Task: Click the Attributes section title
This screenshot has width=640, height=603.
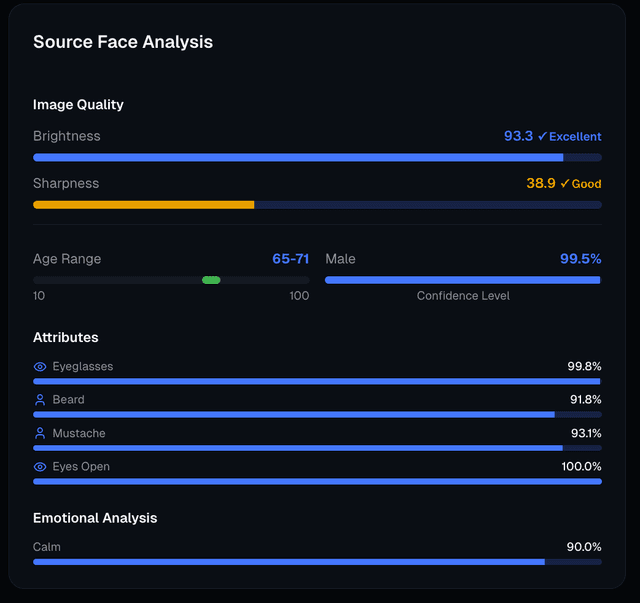Action: pyautogui.click(x=66, y=338)
